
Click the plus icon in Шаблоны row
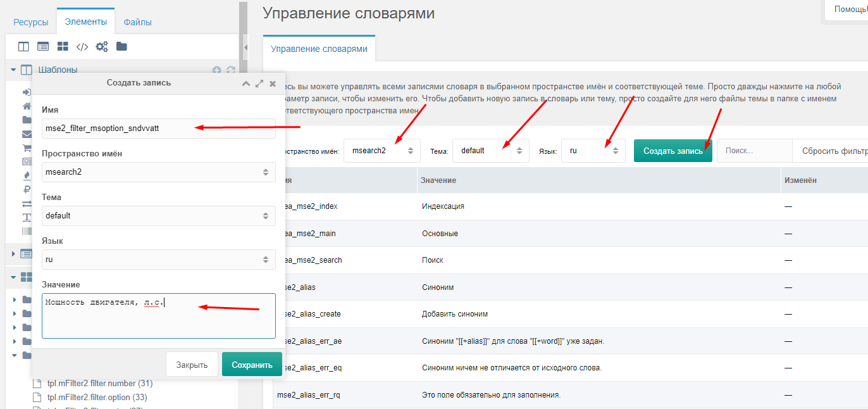pyautogui.click(x=217, y=70)
